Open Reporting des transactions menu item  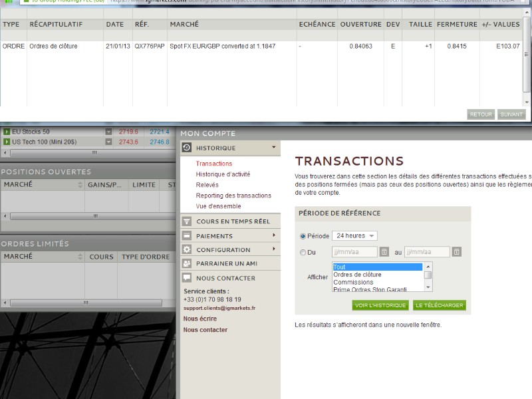233,196
